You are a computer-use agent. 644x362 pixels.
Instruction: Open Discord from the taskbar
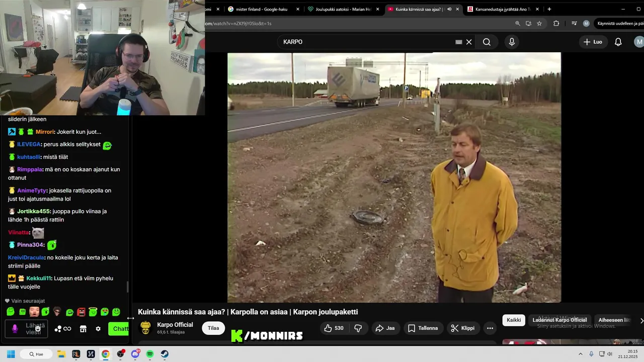[135, 354]
